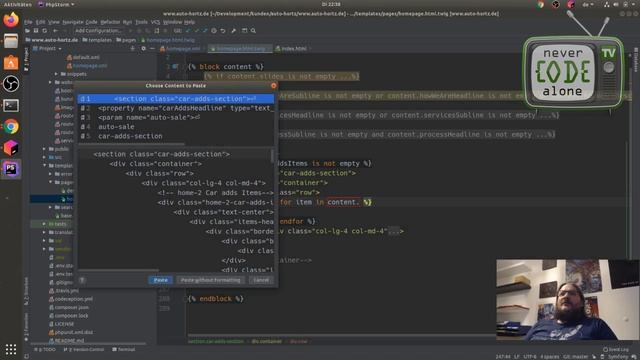This screenshot has width=640, height=360.
Task: Open the Version Control tool window tab
Action: coord(84,349)
